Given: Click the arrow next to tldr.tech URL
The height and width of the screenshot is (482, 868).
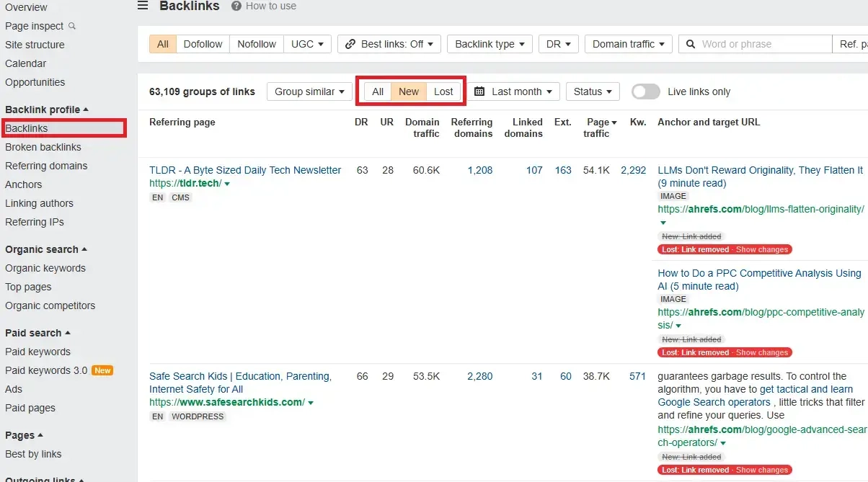Looking at the screenshot, I should [x=228, y=184].
